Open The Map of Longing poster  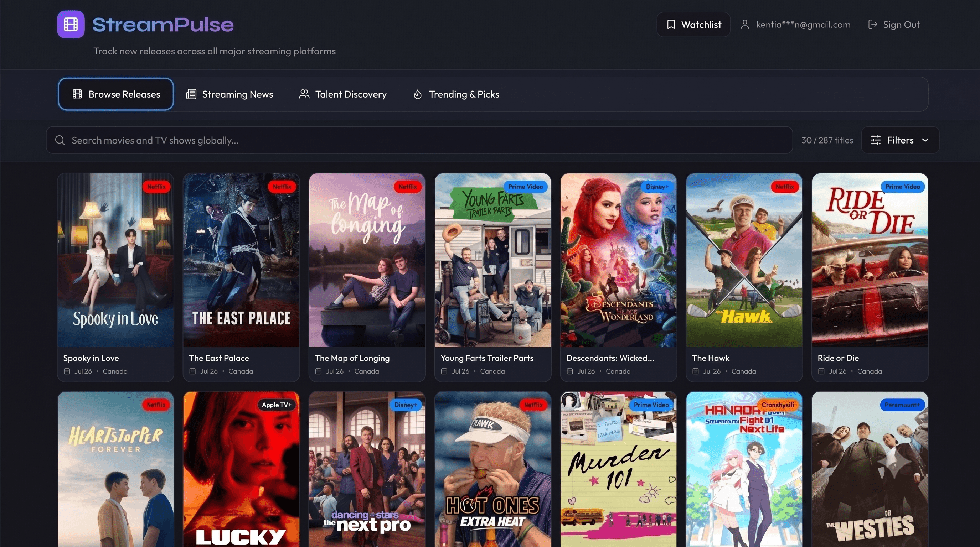click(x=367, y=260)
